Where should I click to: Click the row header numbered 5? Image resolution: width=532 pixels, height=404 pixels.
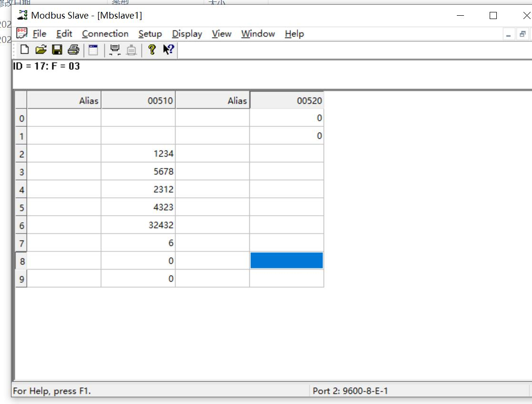pos(21,207)
